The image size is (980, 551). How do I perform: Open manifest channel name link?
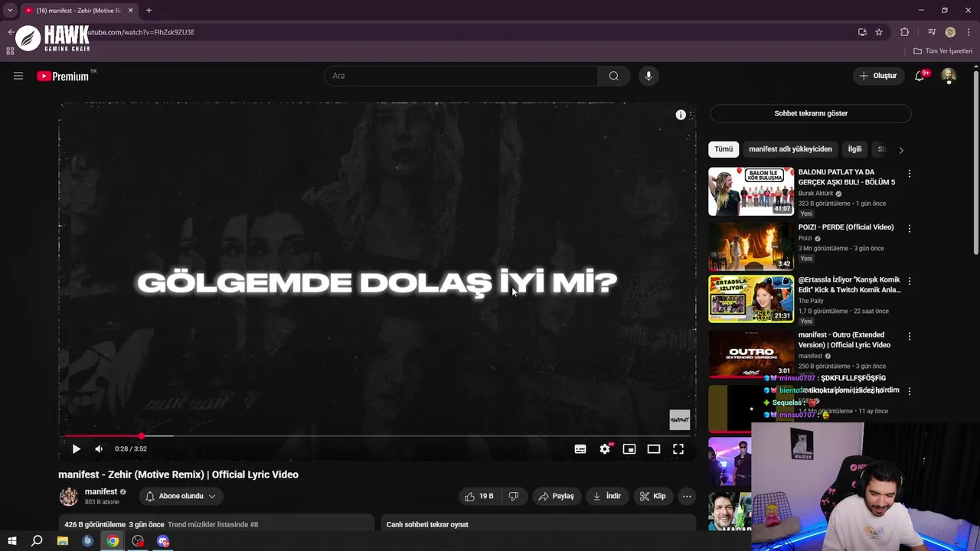point(101,491)
